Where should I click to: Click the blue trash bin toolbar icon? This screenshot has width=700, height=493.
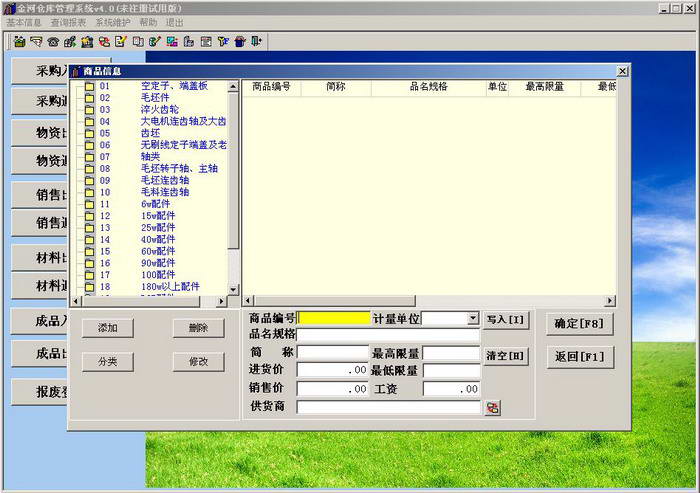[240, 42]
